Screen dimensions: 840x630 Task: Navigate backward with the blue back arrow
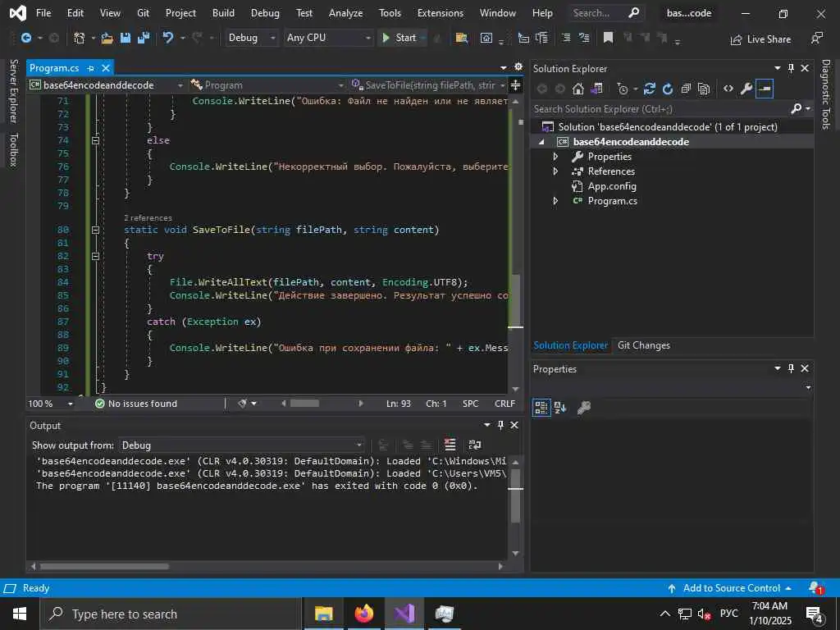click(x=25, y=38)
